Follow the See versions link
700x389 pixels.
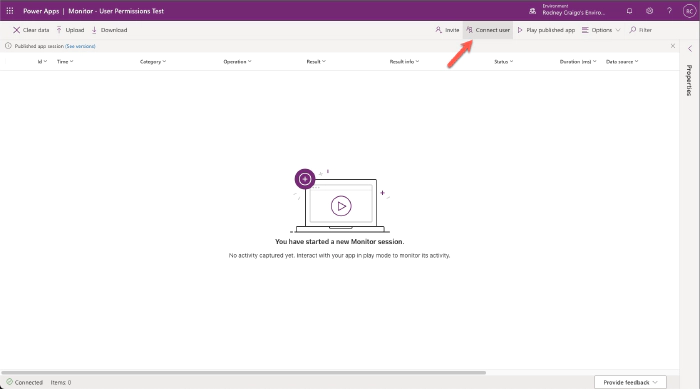click(80, 46)
